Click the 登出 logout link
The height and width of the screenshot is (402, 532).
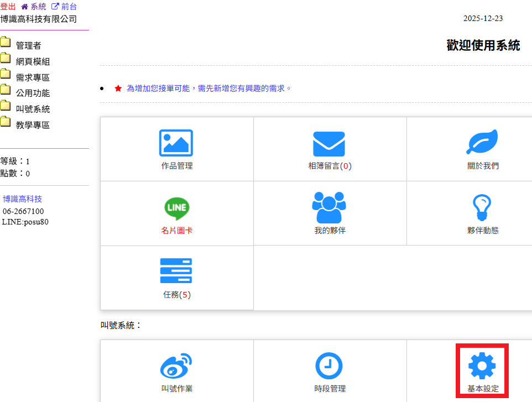[8, 7]
